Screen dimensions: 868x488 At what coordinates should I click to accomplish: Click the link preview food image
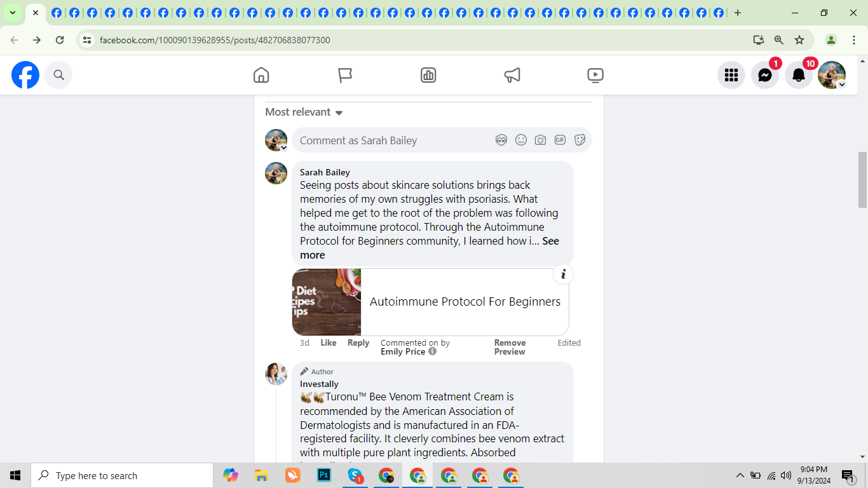(x=327, y=302)
